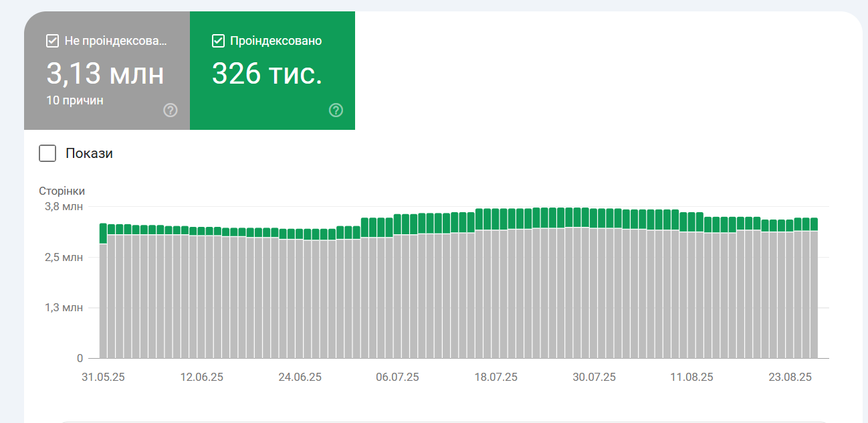Click the 1,3 млн axis label
This screenshot has width=868, height=423.
(64, 308)
